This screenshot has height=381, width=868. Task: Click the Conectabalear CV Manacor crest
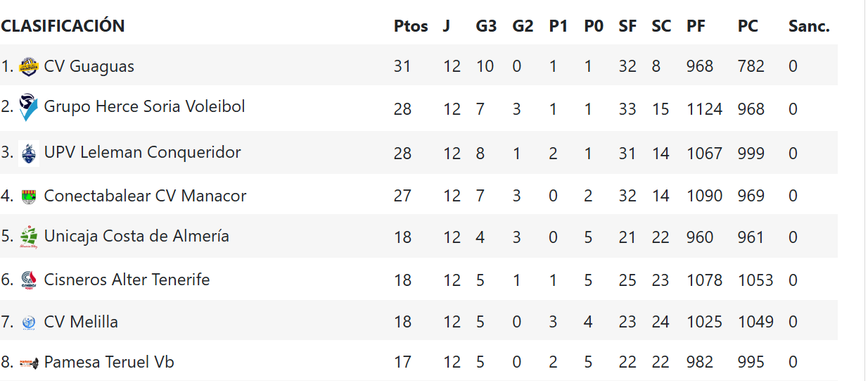pyautogui.click(x=28, y=196)
